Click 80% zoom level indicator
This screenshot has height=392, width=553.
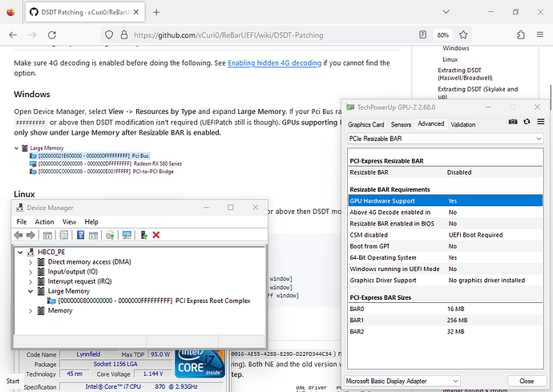(442, 35)
